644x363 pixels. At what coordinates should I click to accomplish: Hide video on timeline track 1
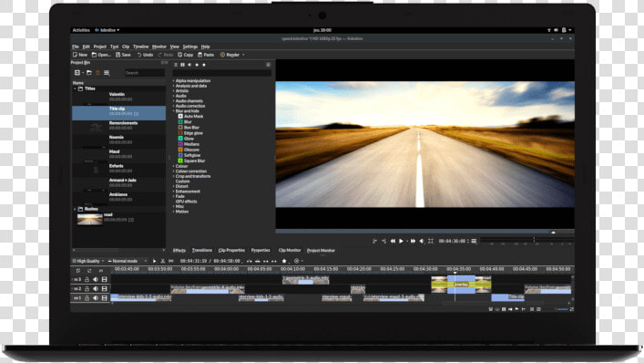click(105, 298)
